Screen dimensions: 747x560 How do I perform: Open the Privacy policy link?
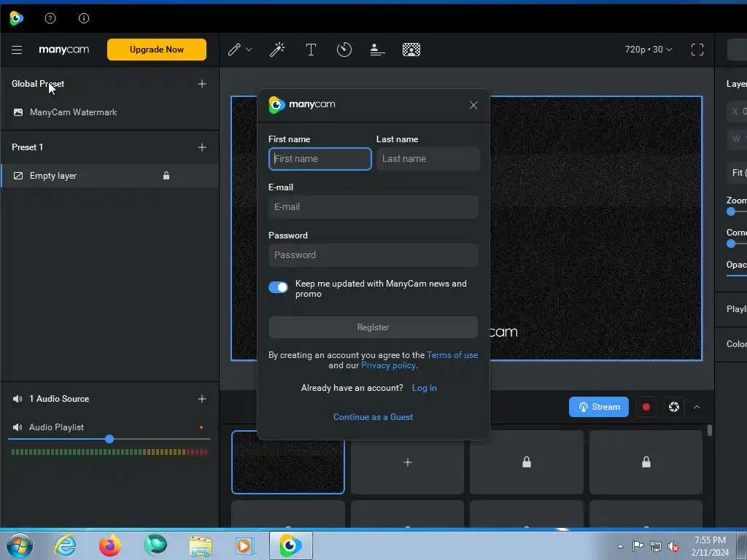(388, 366)
